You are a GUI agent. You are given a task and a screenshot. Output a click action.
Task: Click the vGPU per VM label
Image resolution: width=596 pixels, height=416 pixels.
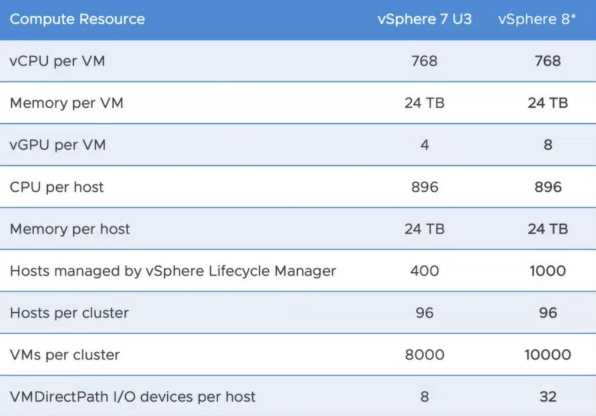(x=57, y=145)
